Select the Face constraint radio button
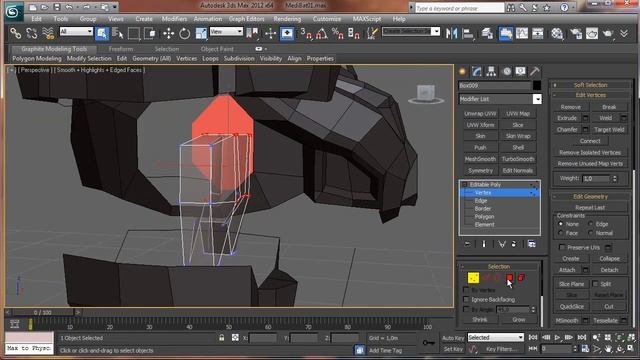The width and height of the screenshot is (640, 360). (x=560, y=233)
